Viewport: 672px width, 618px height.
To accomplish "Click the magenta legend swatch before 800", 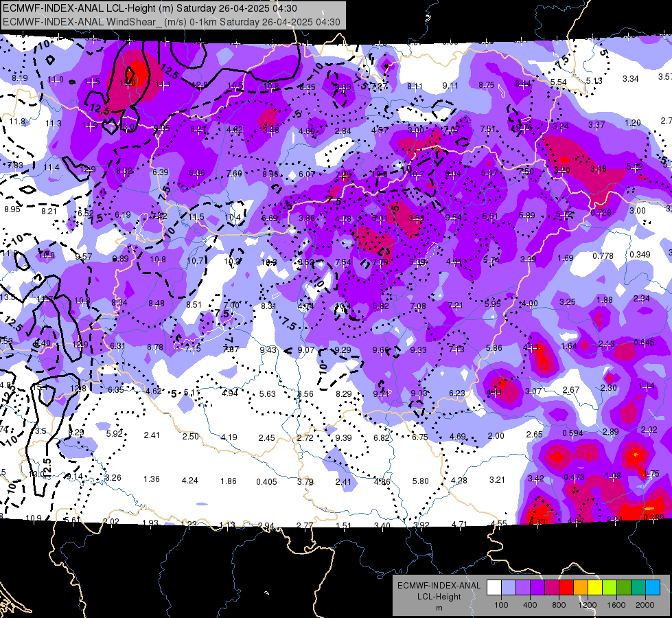I will (x=552, y=587).
